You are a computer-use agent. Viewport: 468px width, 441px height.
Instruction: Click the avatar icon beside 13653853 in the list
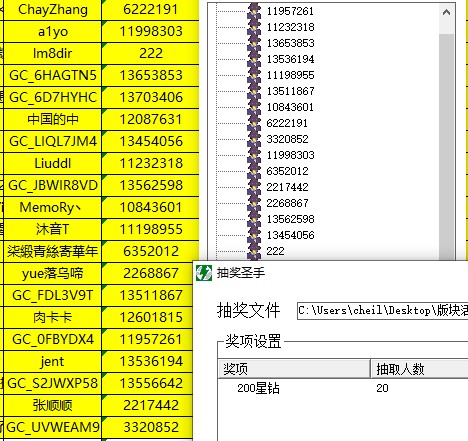pyautogui.click(x=254, y=43)
